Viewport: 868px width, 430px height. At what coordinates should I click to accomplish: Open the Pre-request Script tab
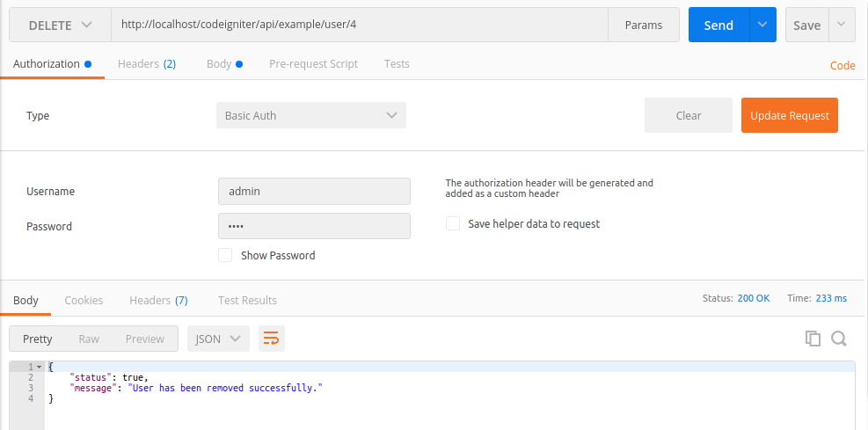(313, 63)
